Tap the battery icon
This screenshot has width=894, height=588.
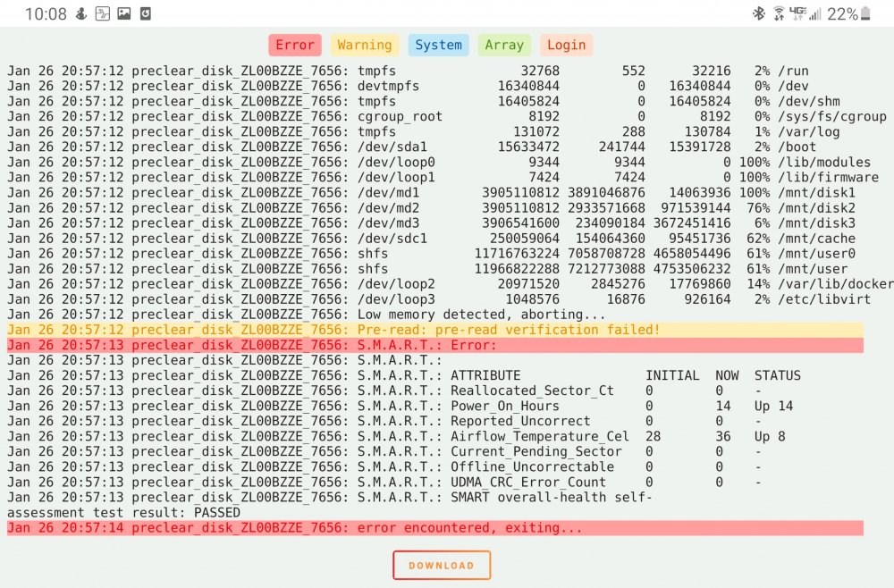click(865, 13)
